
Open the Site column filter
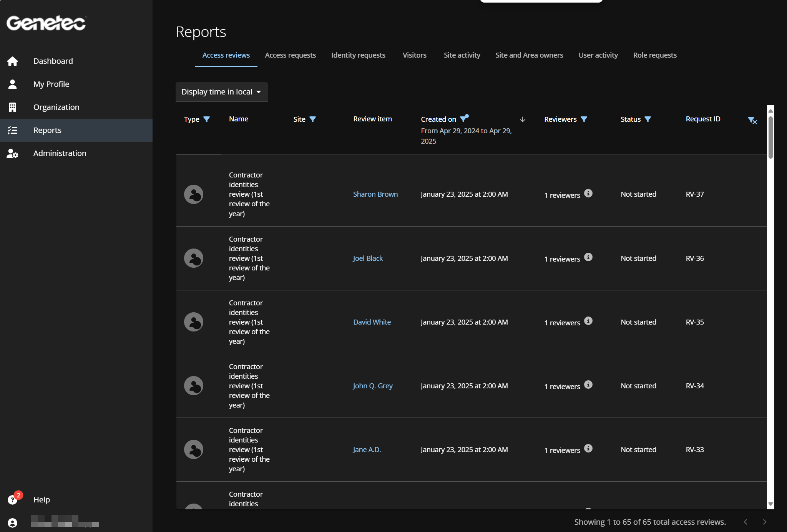click(312, 119)
